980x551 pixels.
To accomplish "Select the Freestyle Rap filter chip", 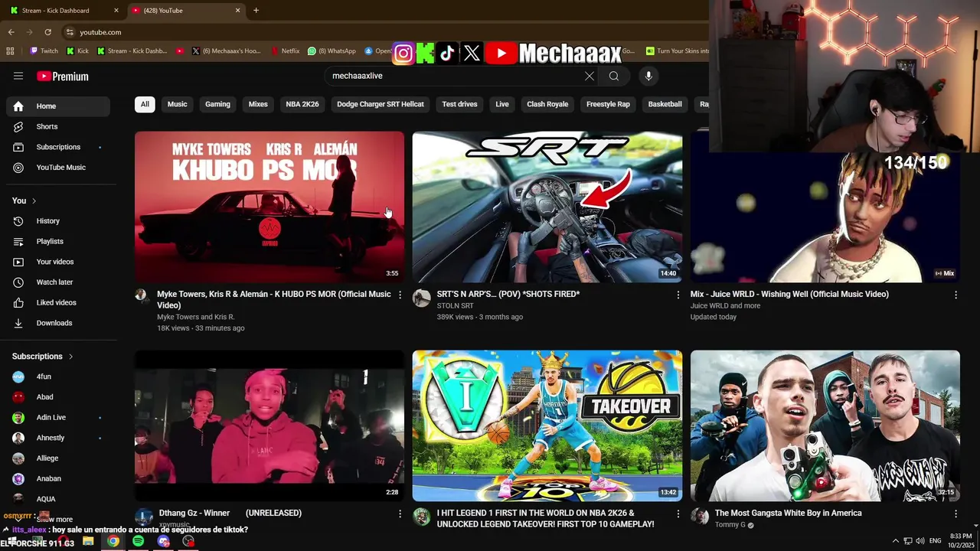I will click(608, 104).
